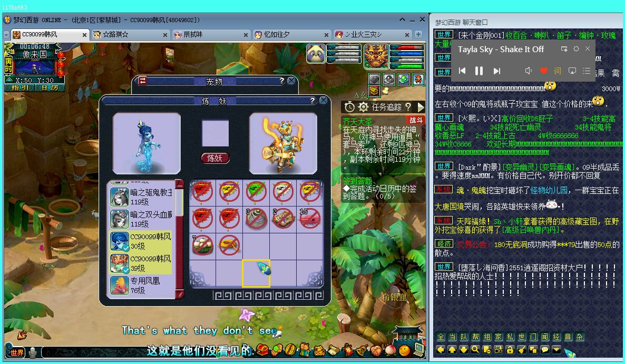Clear chat with broom icon
The image size is (625, 364).
(x=521, y=350)
